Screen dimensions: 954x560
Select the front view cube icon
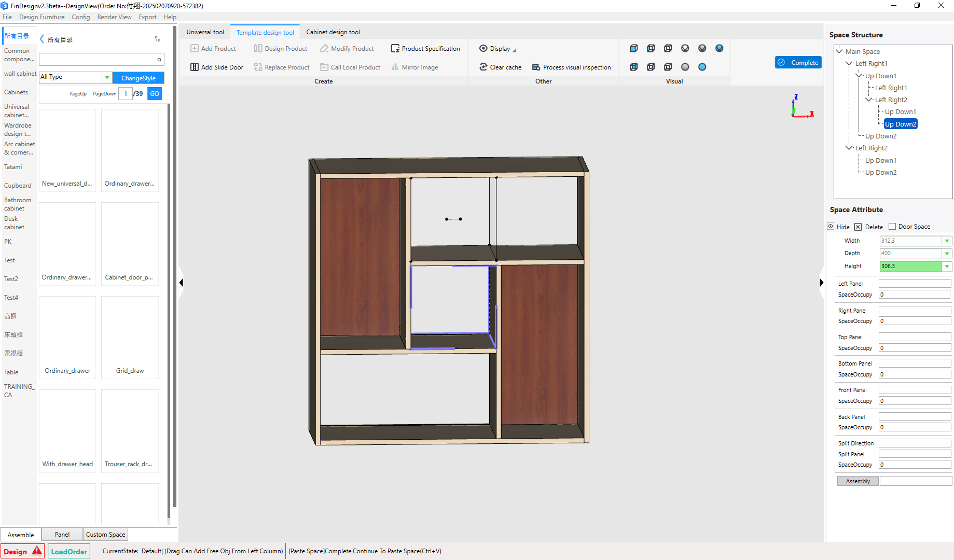(633, 48)
